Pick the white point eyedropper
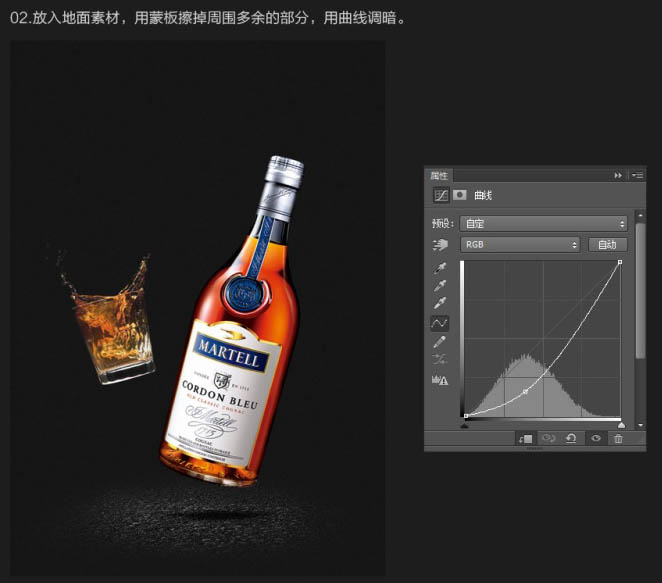 [440, 303]
